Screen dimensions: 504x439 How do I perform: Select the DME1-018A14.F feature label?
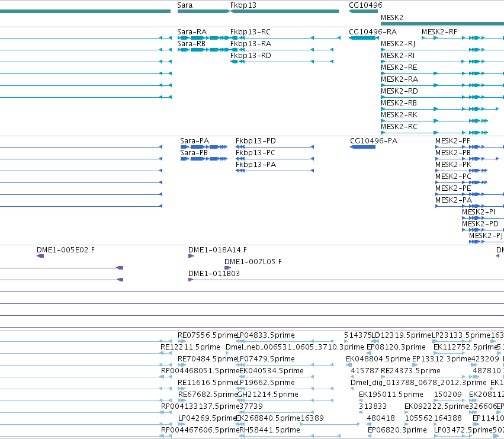coord(217,250)
